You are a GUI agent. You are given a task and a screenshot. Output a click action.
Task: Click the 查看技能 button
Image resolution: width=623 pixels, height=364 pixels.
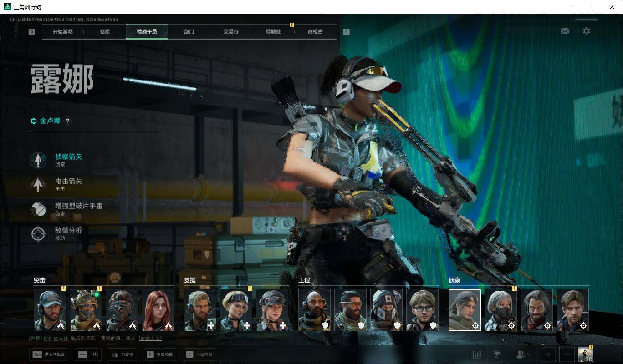coord(160,354)
